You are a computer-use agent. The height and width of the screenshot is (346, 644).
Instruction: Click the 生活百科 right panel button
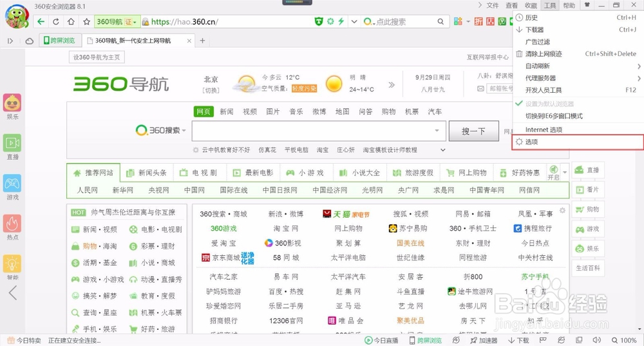tap(587, 268)
